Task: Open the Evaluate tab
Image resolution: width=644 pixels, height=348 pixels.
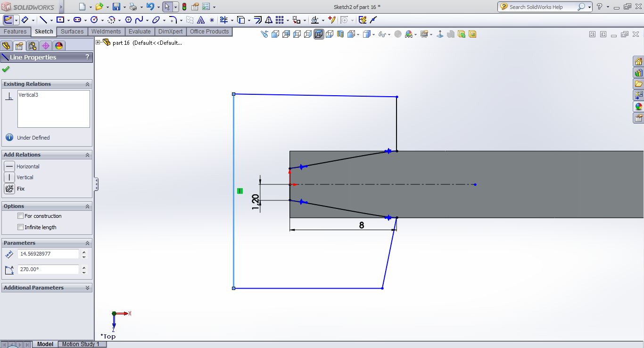Action: coord(140,32)
